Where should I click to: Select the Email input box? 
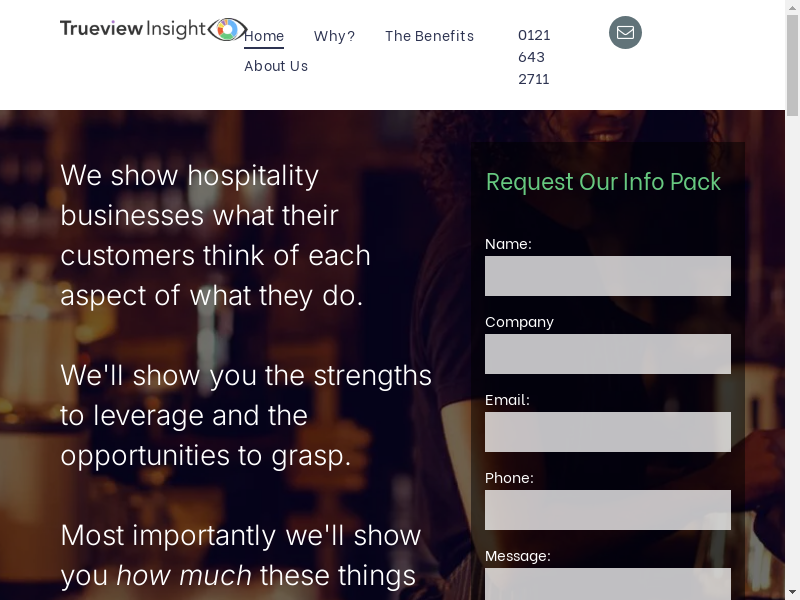[x=608, y=432]
